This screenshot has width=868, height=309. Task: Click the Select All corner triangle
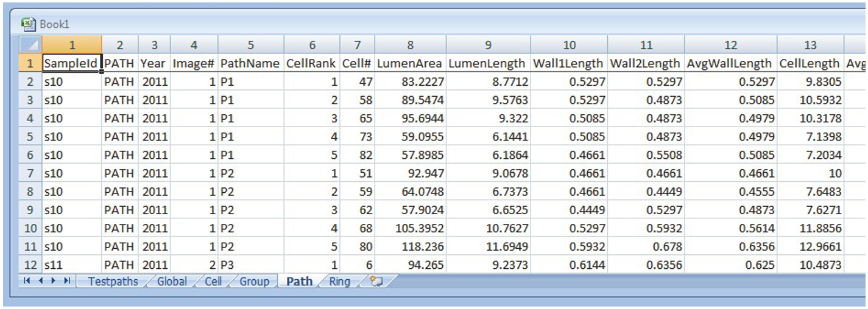click(x=31, y=45)
